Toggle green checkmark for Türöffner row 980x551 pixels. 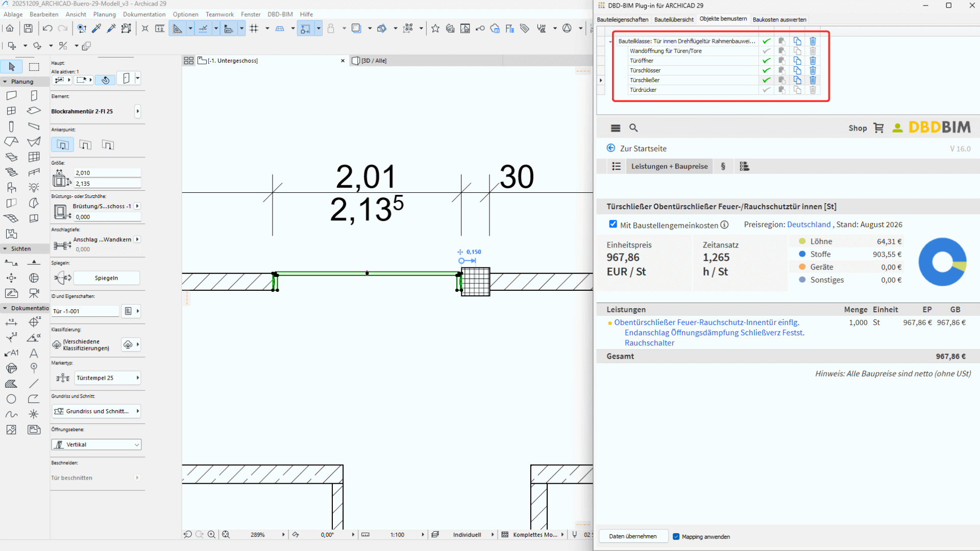pos(766,61)
